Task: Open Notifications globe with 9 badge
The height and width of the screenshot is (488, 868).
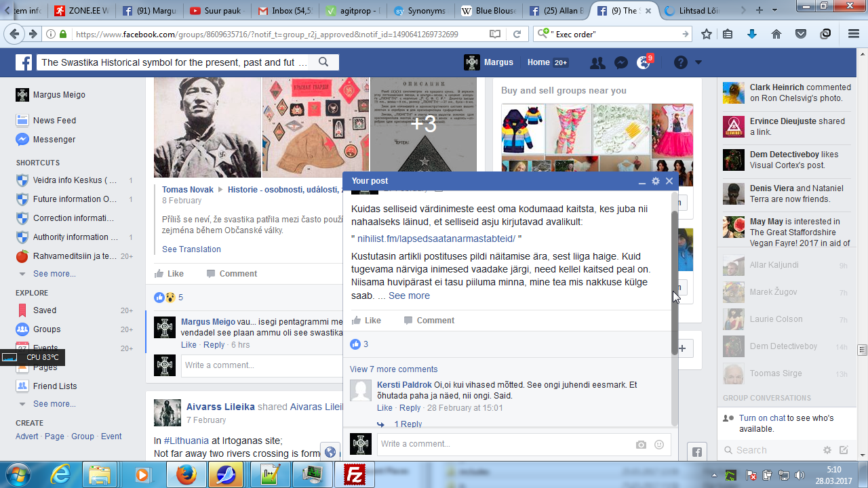Action: click(x=644, y=63)
